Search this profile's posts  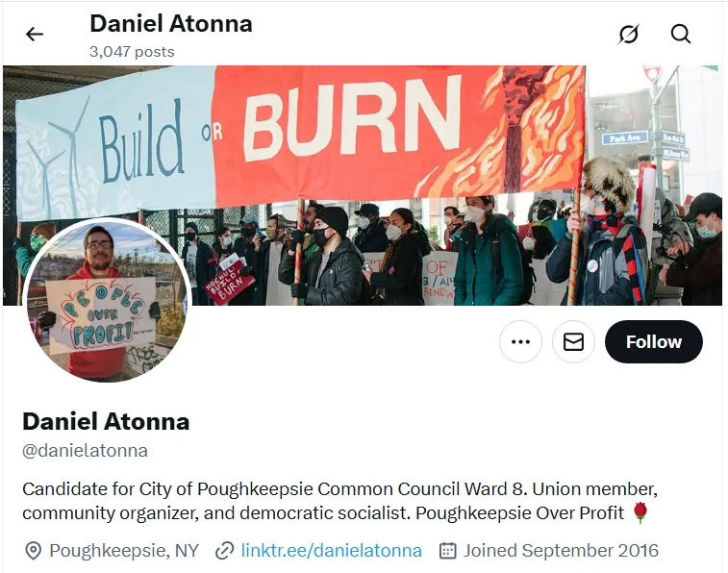(x=681, y=34)
